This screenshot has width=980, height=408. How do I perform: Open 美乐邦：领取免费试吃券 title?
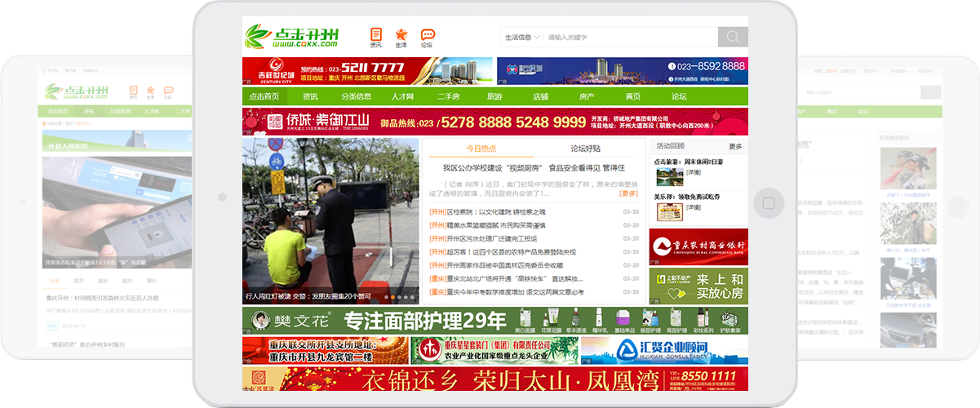(686, 197)
